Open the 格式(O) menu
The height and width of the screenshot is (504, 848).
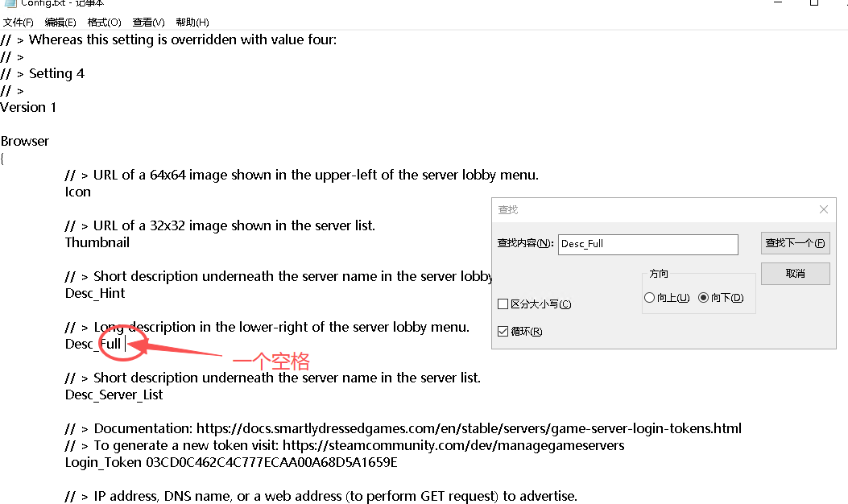[x=104, y=23]
